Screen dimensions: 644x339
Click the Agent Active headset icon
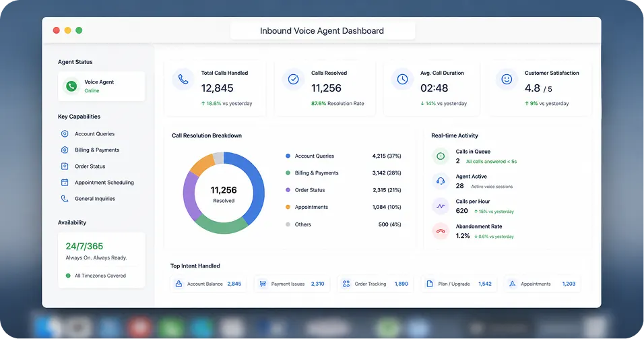(441, 181)
